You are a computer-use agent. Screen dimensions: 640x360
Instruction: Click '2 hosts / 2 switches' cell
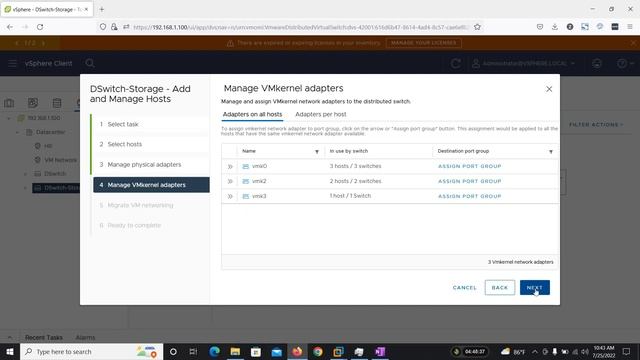click(x=355, y=181)
